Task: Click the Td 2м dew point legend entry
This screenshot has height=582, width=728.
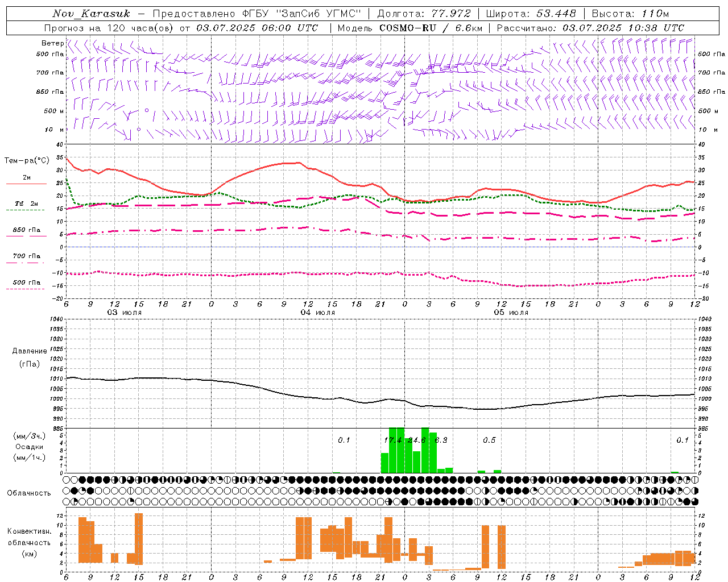Action: coord(26,203)
